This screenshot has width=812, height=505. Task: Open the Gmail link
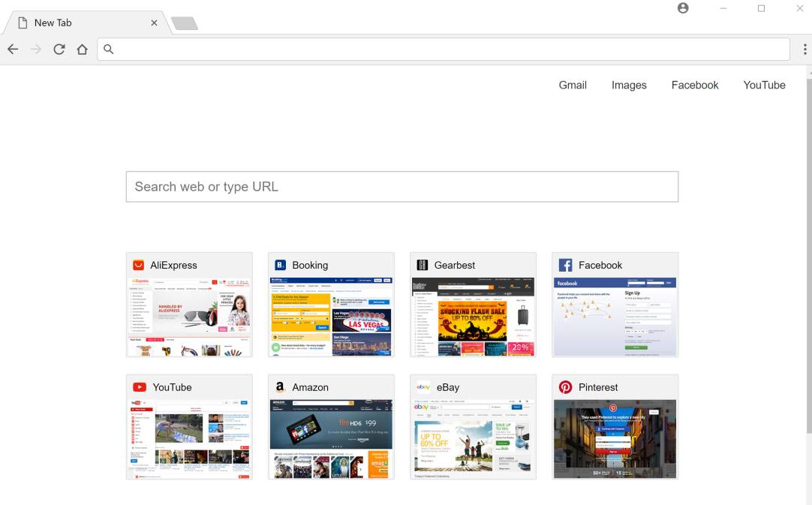click(573, 85)
